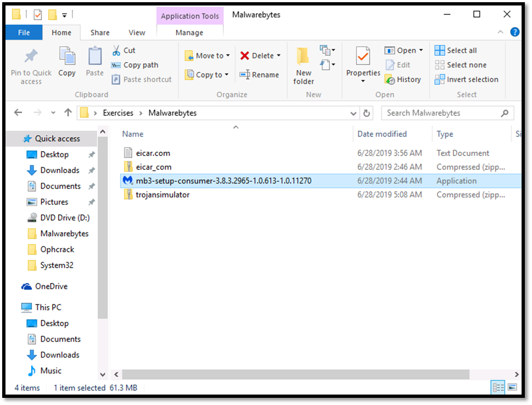Click Invert selection
This screenshot has height=405, width=532.
click(x=467, y=80)
